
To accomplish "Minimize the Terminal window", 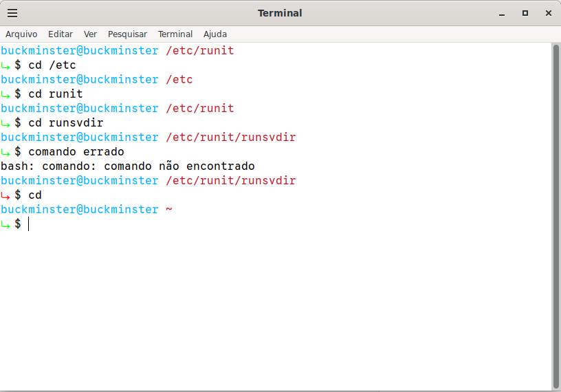I will (x=503, y=13).
